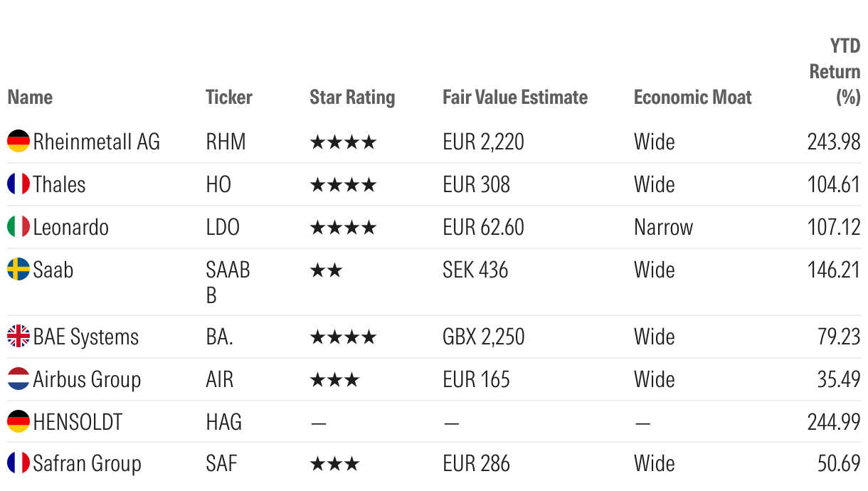
Task: Click Saab's two-star rating
Action: pyautogui.click(x=327, y=270)
